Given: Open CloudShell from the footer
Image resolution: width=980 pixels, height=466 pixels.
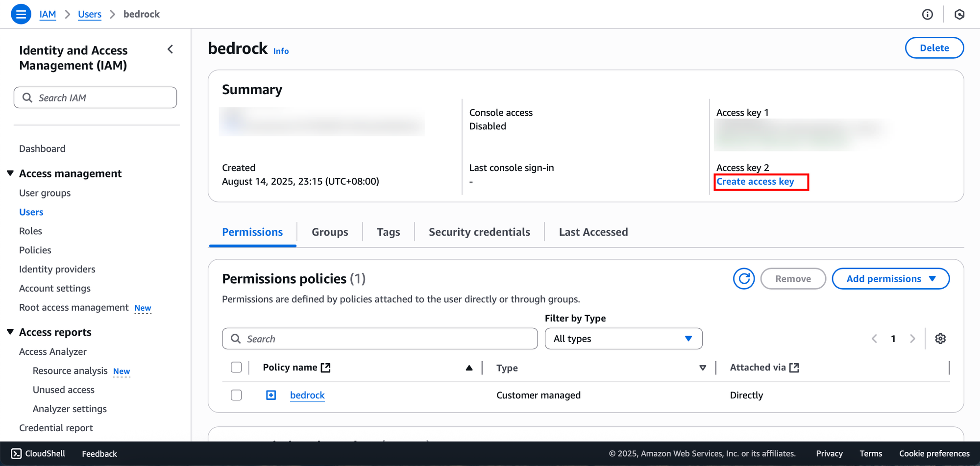Looking at the screenshot, I should tap(38, 453).
